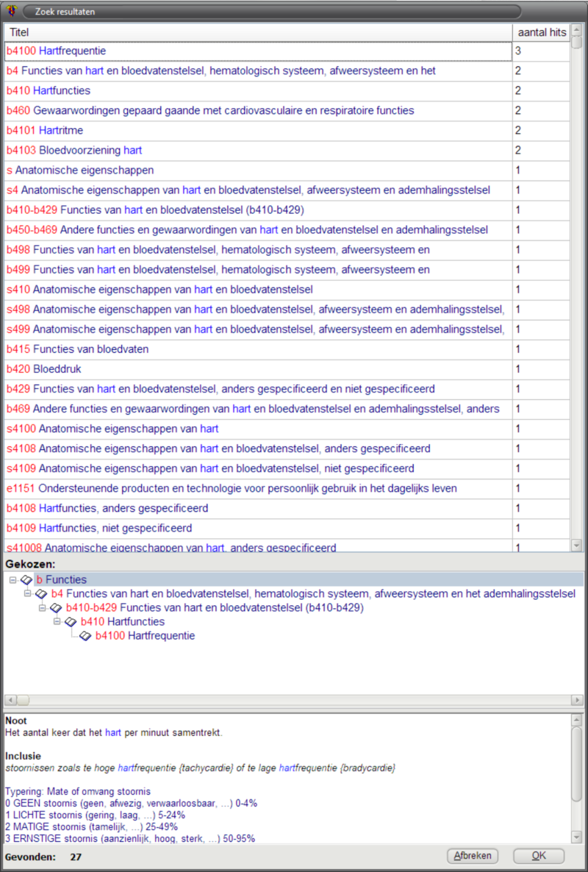Confirm with the OK button
The height and width of the screenshot is (872, 588).
(538, 856)
